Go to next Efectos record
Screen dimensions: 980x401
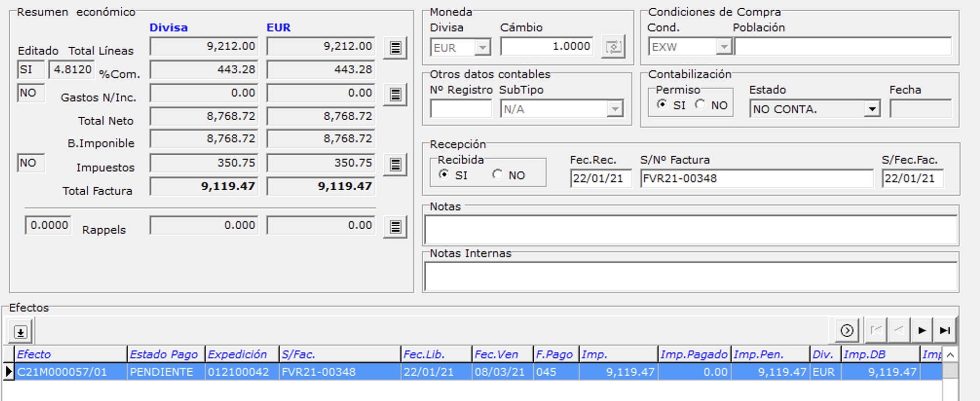[922, 331]
